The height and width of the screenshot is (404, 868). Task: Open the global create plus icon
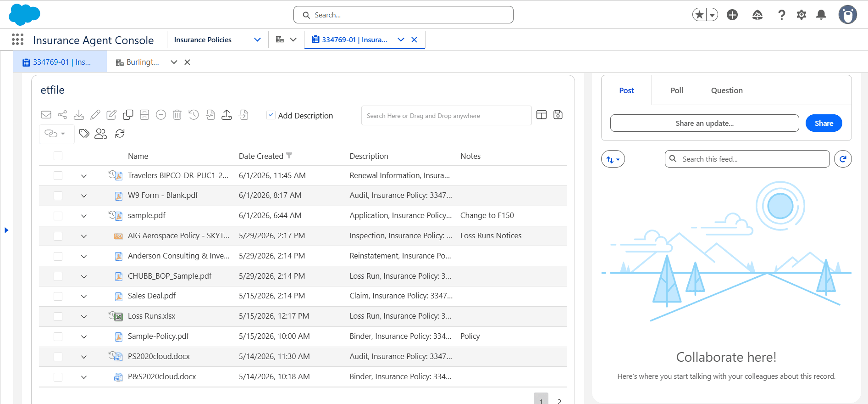coord(732,15)
